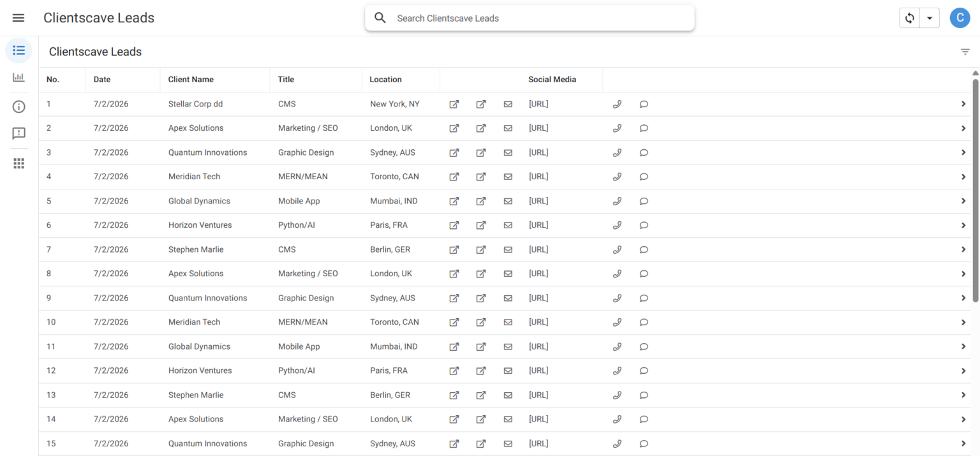The width and height of the screenshot is (980, 456).
Task: Open the dropdown arrow beside sync button
Action: [x=929, y=18]
